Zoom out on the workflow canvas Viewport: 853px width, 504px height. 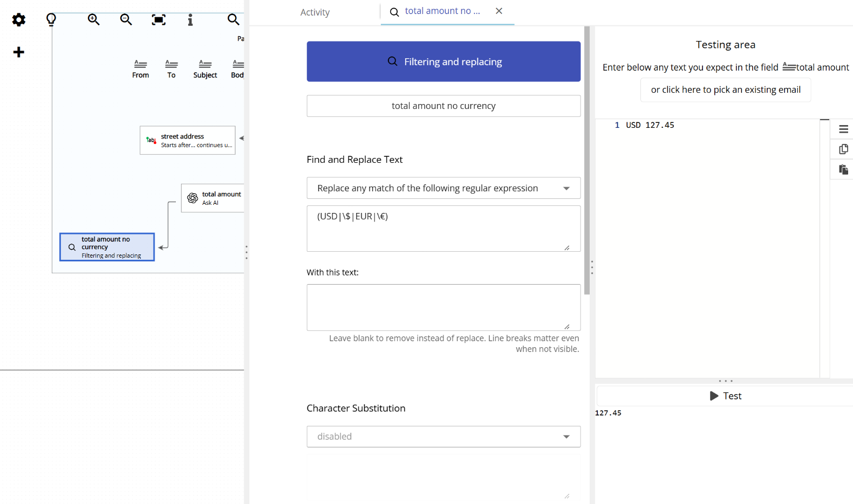tap(126, 20)
